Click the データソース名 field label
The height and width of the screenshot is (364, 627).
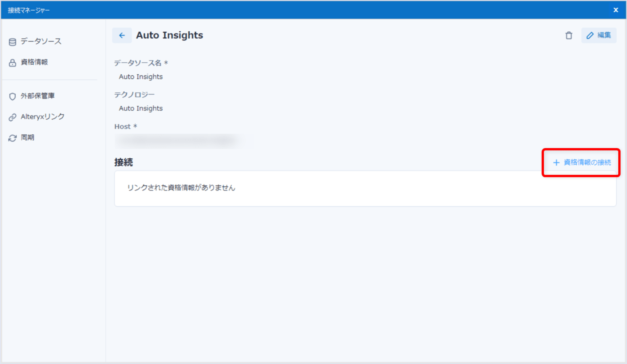pyautogui.click(x=141, y=63)
